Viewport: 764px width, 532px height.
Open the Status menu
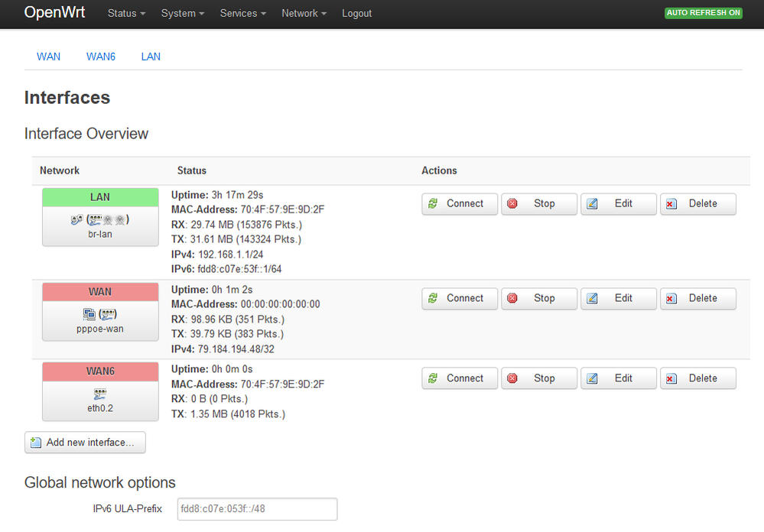click(125, 13)
